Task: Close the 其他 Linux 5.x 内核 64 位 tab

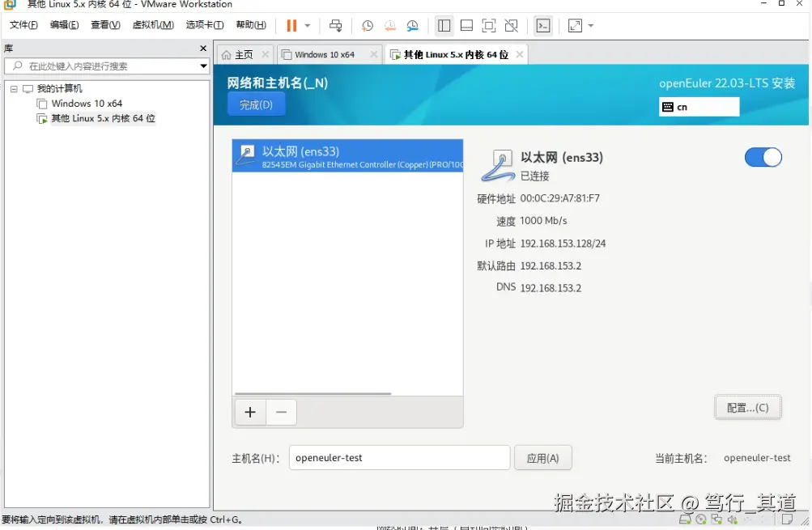Action: tap(520, 54)
